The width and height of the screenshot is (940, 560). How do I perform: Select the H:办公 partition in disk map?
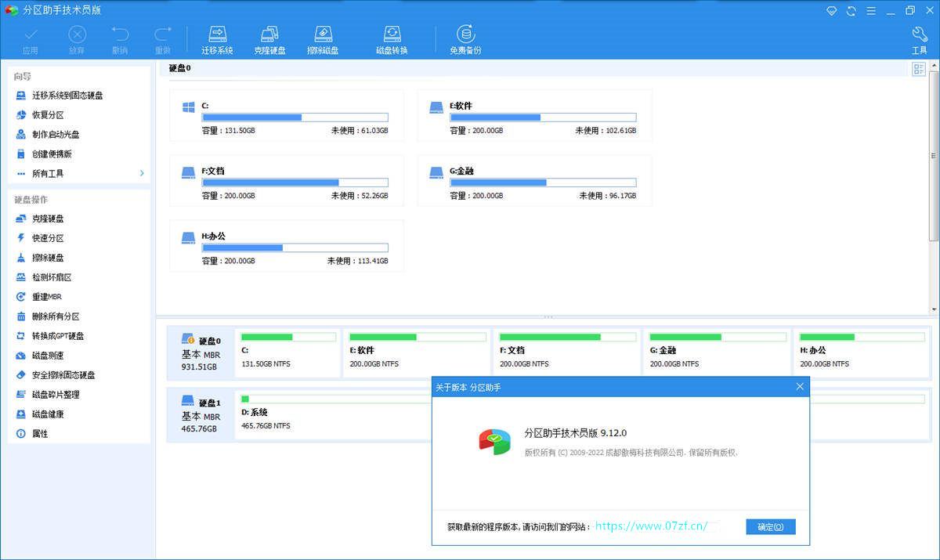coord(862,352)
